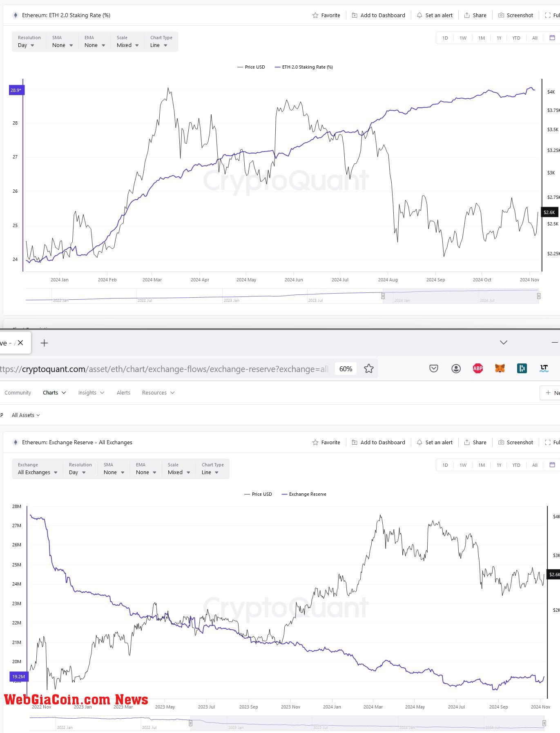Image resolution: width=560 pixels, height=733 pixels.
Task: Click the LT LanguageTool extension icon
Action: 544,369
